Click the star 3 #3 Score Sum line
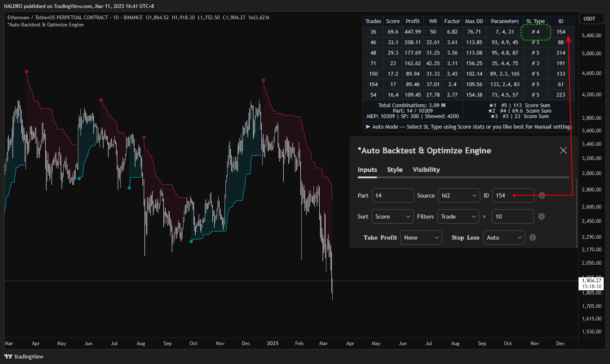 coord(520,116)
